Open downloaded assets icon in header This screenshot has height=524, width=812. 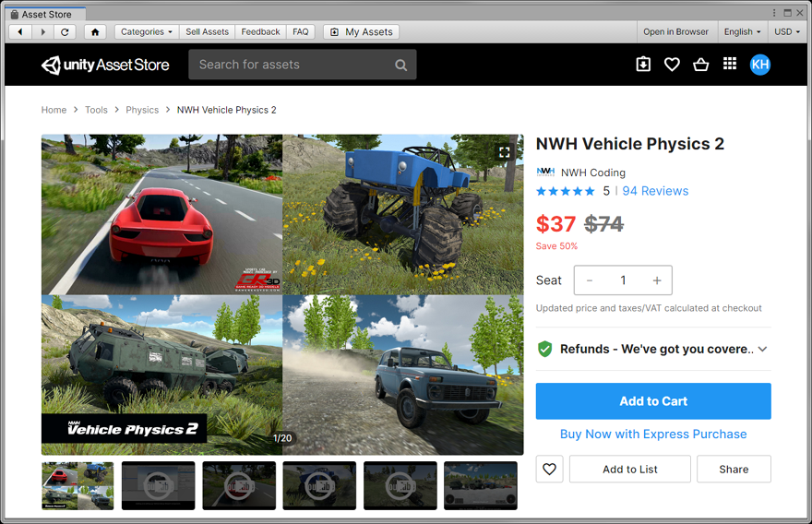click(643, 65)
